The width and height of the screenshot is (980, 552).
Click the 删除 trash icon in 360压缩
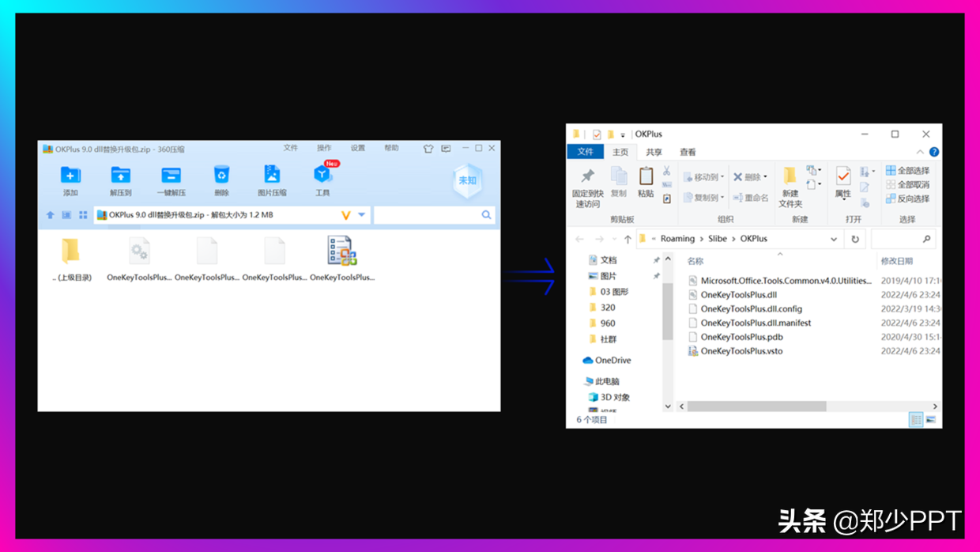221,175
